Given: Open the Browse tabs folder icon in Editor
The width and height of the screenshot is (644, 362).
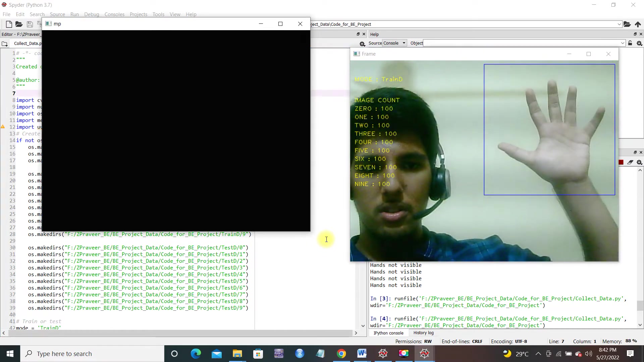Looking at the screenshot, I should point(4,44).
